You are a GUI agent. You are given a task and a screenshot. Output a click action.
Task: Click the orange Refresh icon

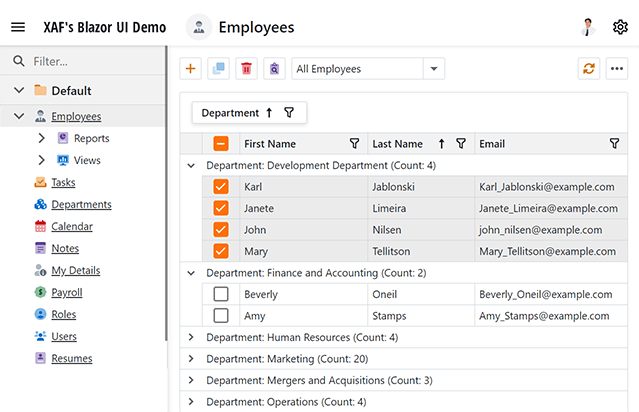coord(589,69)
